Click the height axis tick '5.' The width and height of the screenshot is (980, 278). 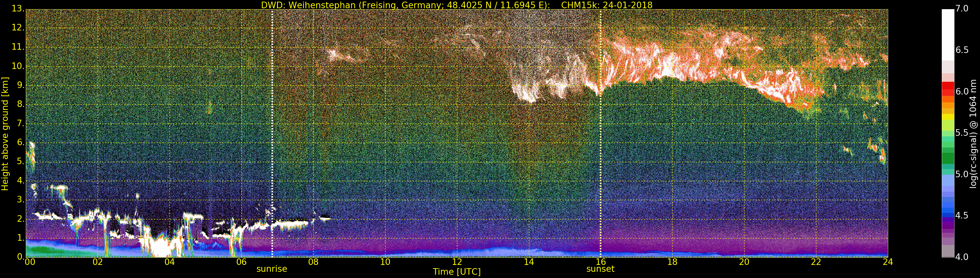coord(21,162)
